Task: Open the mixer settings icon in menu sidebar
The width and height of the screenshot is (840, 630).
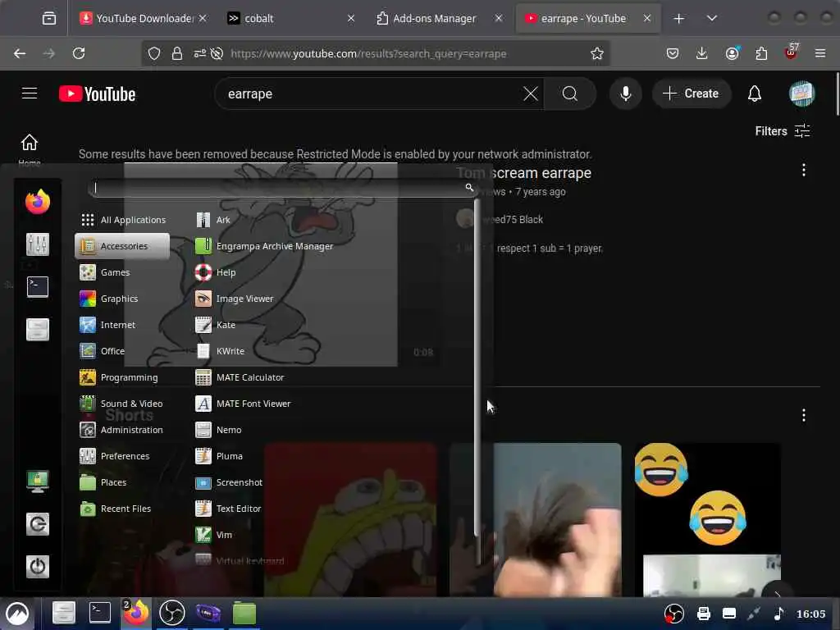Action: [x=38, y=244]
